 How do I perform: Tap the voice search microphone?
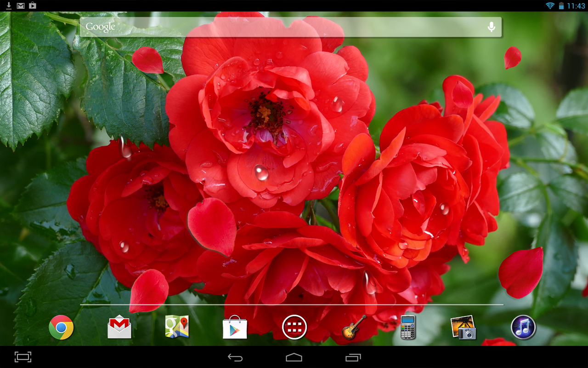(491, 27)
